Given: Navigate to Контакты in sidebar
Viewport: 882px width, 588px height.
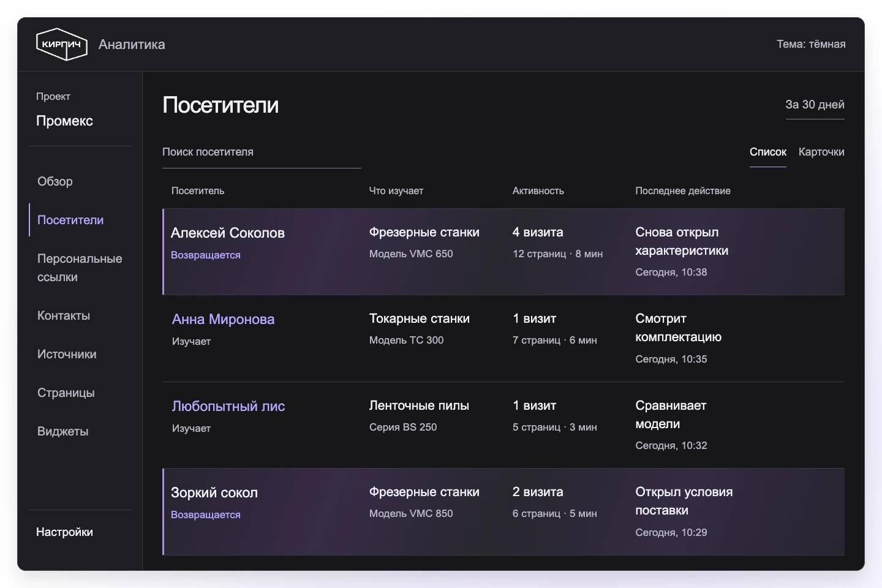Looking at the screenshot, I should pos(64,315).
